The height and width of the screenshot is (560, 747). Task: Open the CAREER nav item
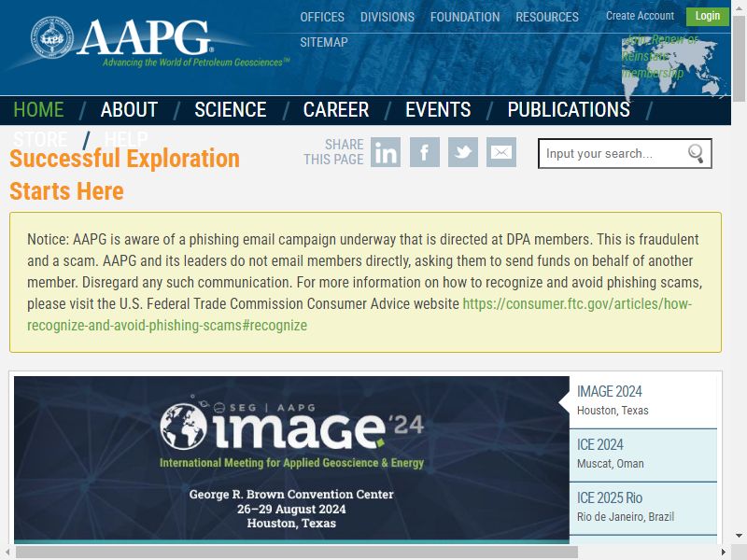[x=336, y=110]
